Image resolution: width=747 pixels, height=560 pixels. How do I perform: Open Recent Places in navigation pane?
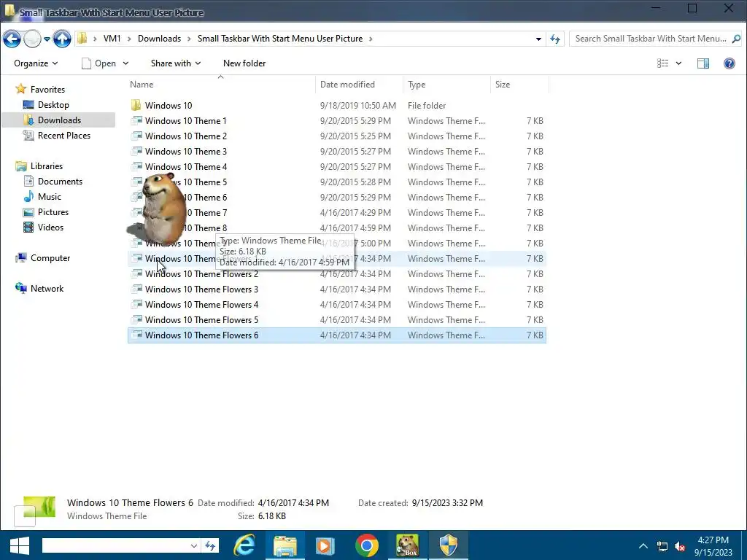pyautogui.click(x=64, y=135)
